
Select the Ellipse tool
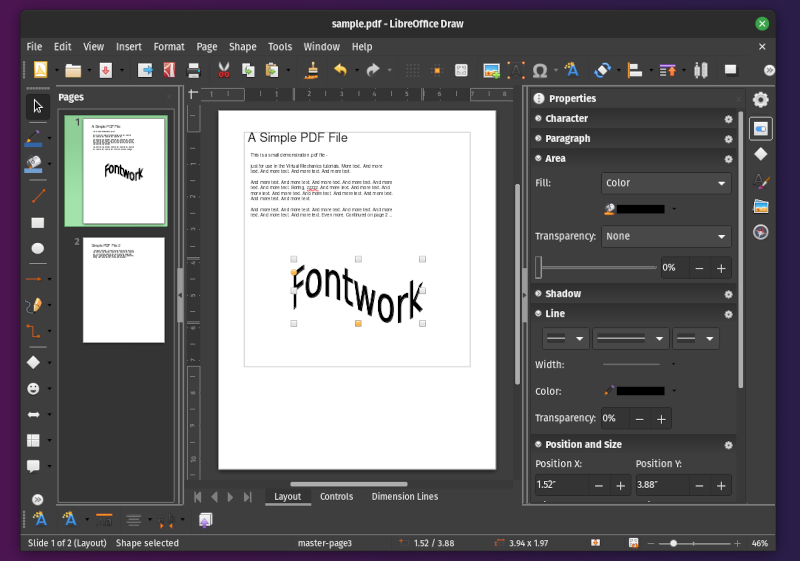(x=38, y=248)
